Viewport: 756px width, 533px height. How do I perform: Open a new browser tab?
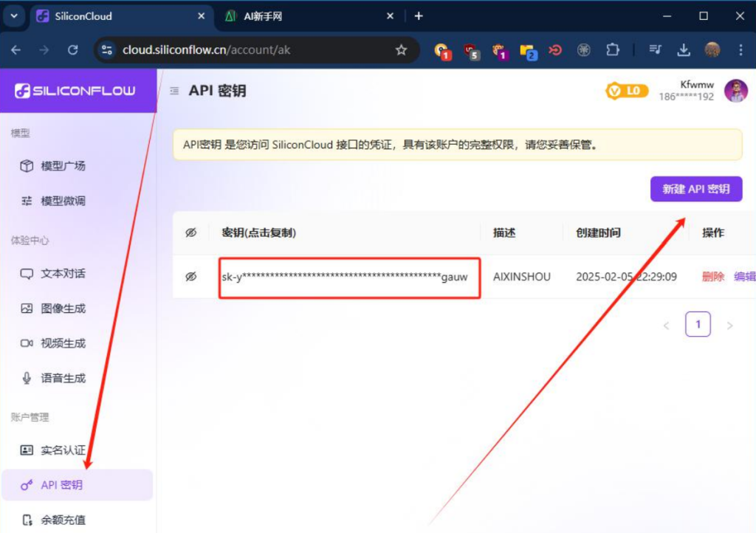(x=419, y=16)
